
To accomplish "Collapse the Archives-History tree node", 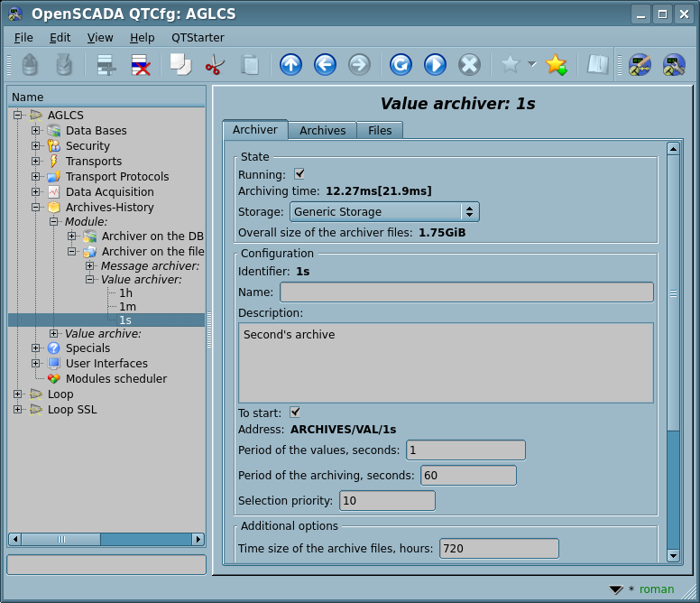I will (36, 208).
